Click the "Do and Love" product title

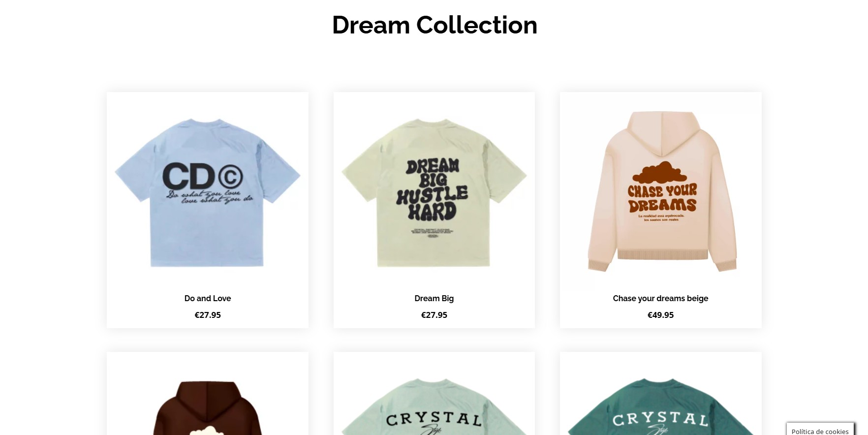tap(207, 298)
